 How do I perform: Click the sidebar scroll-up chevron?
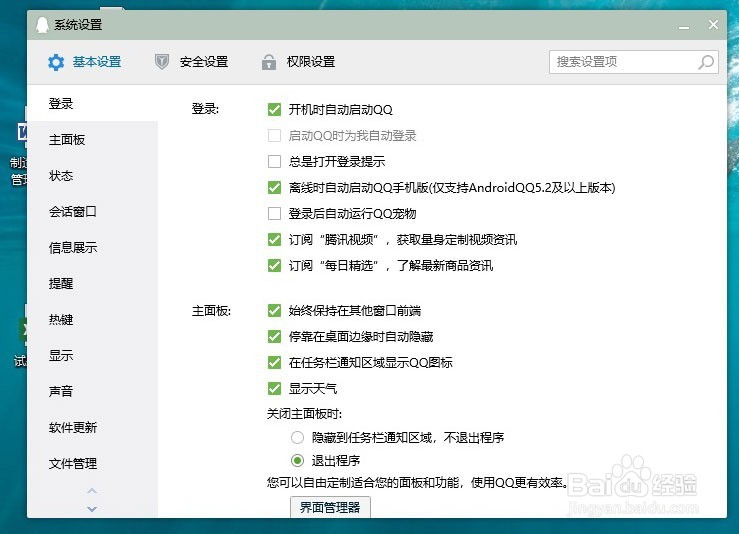[x=92, y=491]
